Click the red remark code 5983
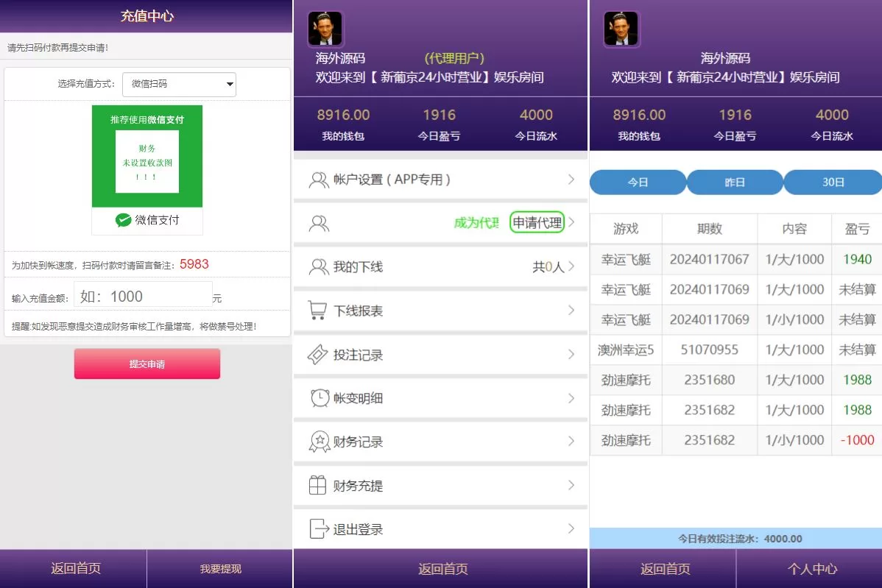882x588 pixels. coord(194,264)
